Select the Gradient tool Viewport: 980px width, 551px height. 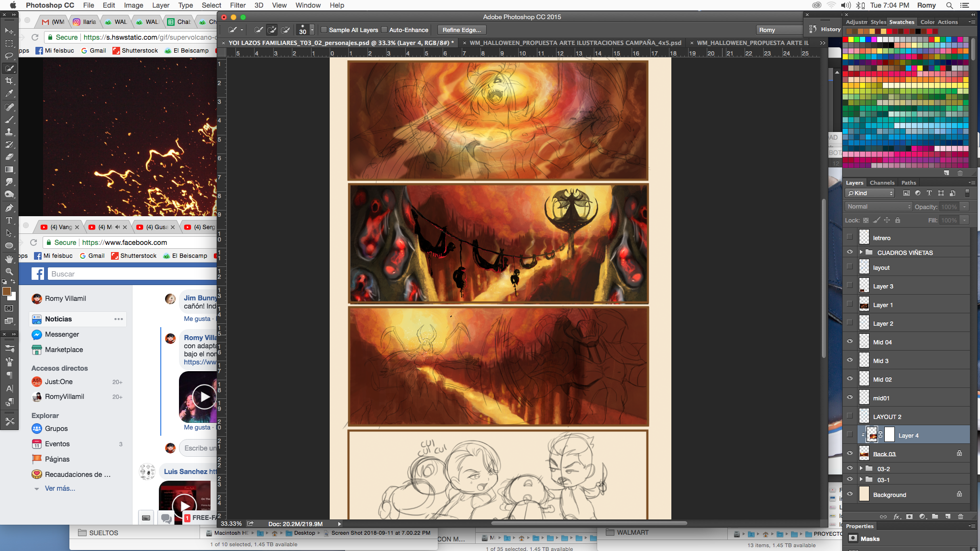click(x=9, y=169)
